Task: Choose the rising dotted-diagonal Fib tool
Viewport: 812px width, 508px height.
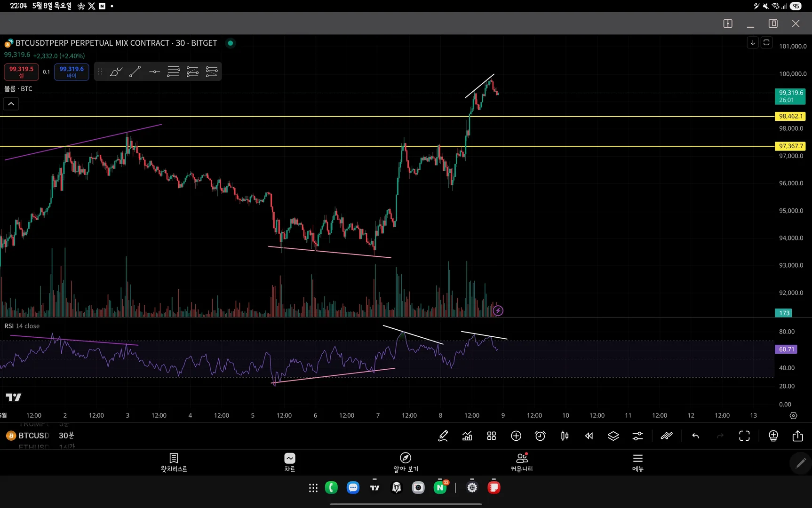Action: 193,71
